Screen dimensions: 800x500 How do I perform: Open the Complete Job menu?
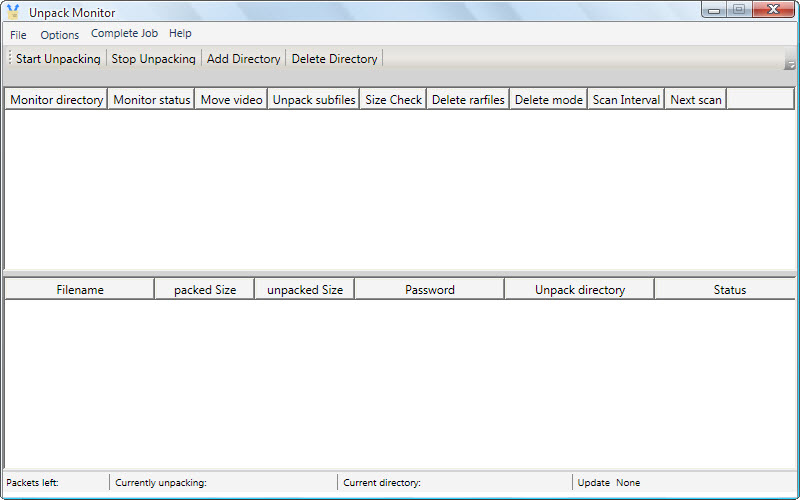[x=124, y=34]
